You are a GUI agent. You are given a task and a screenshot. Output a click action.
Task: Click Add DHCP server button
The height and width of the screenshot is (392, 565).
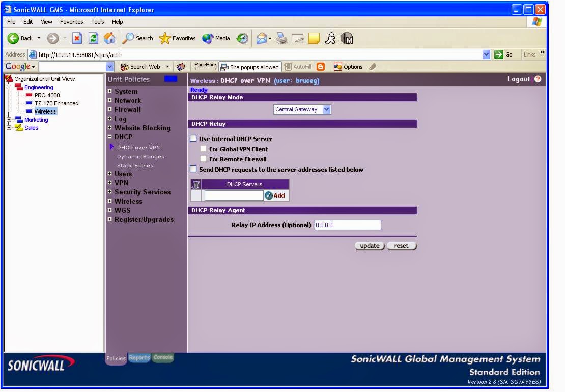click(x=275, y=195)
